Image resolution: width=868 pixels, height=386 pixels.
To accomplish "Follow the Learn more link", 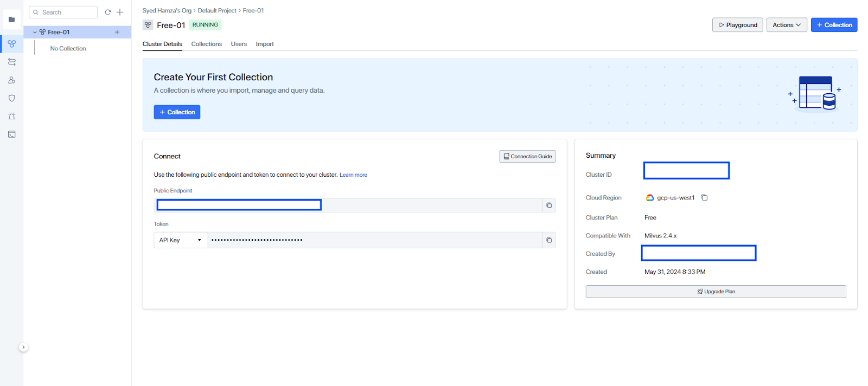I will (353, 175).
